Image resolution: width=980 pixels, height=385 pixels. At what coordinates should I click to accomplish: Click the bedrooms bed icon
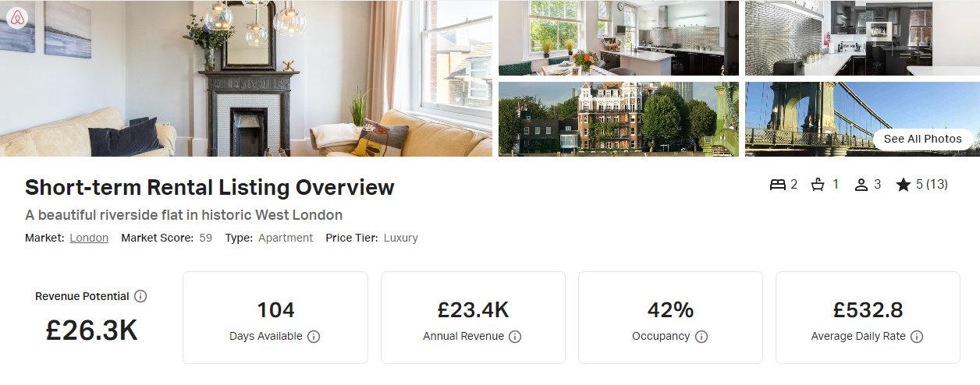[777, 185]
